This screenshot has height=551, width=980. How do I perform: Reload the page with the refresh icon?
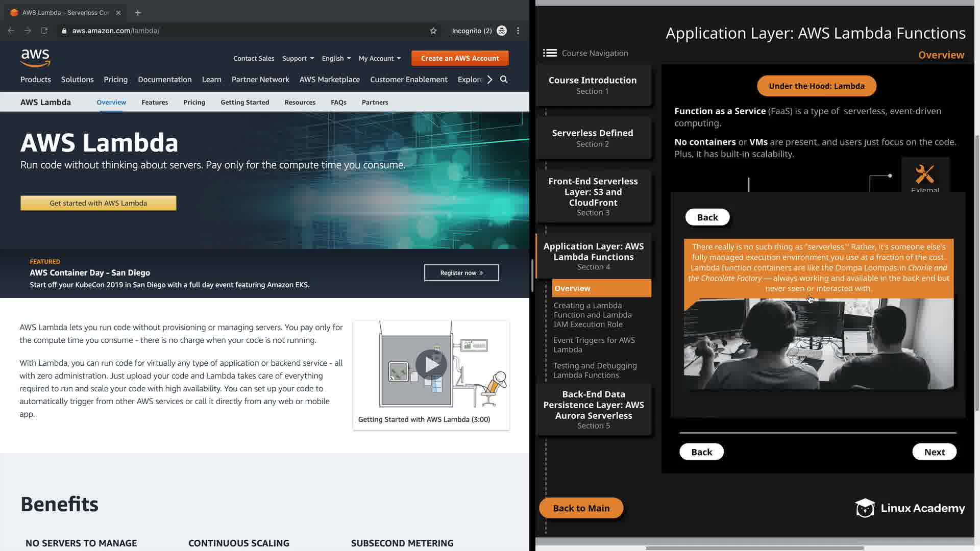tap(44, 31)
